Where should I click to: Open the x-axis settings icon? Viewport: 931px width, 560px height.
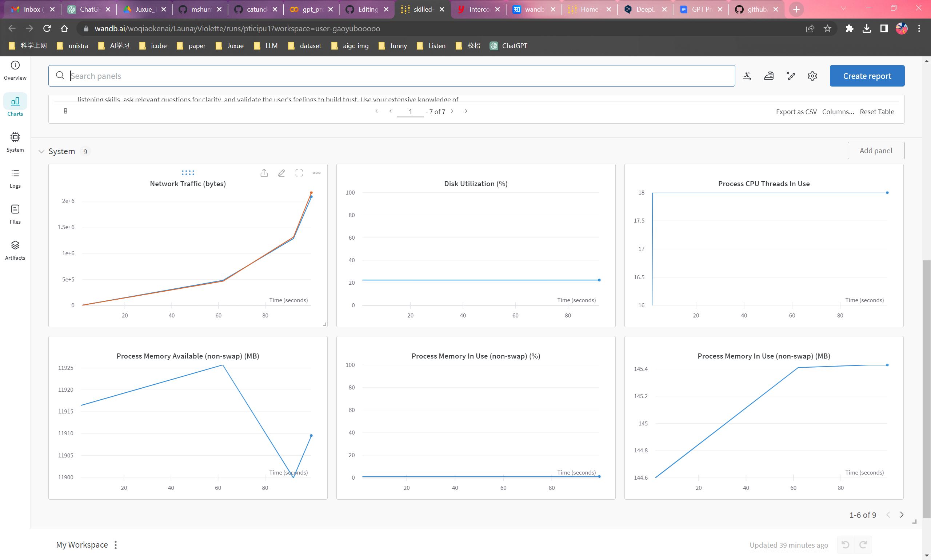pos(747,76)
